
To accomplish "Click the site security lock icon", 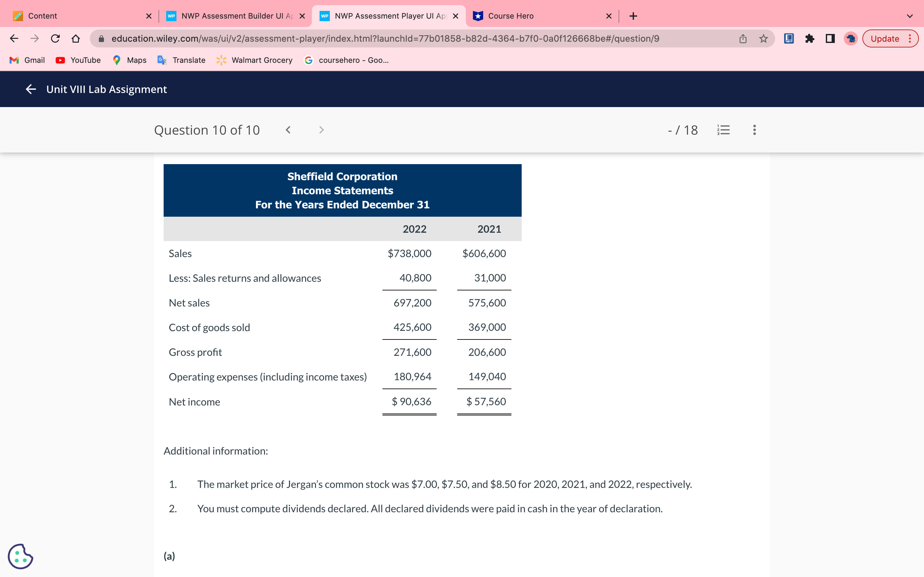I will click(101, 38).
